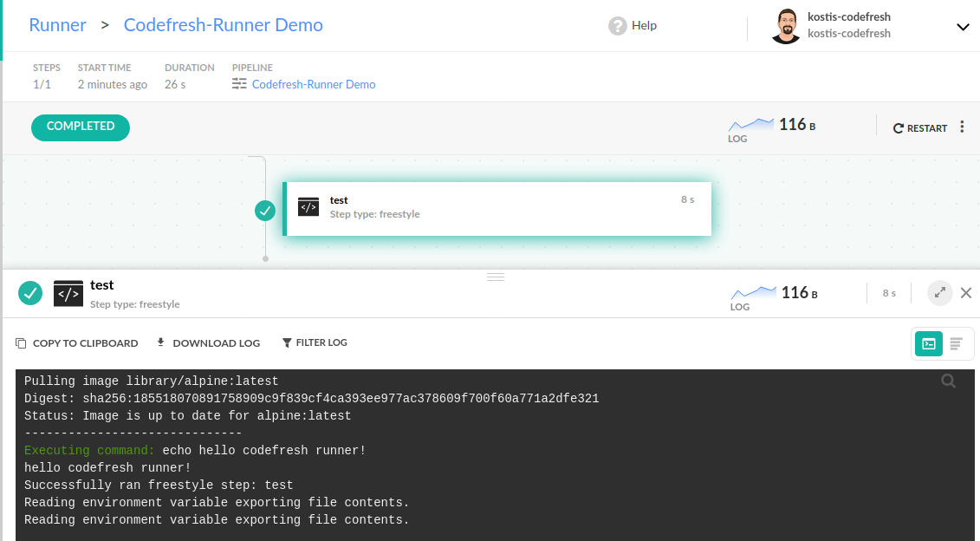Click the Restart build button
This screenshot has width=980, height=541.
coord(920,128)
